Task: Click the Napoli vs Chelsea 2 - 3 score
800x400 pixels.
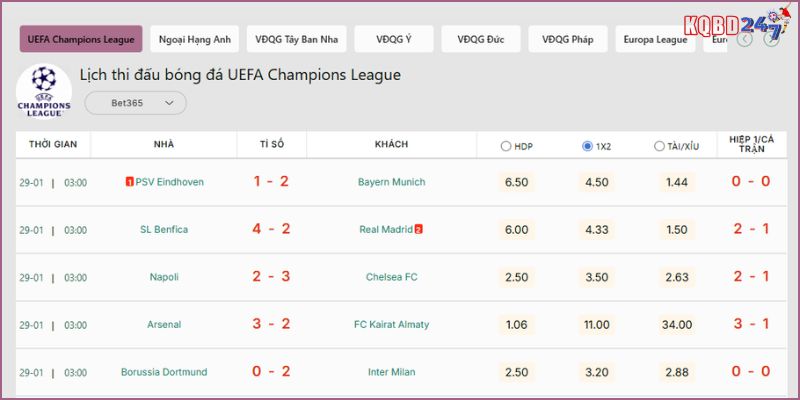Action: click(x=271, y=277)
